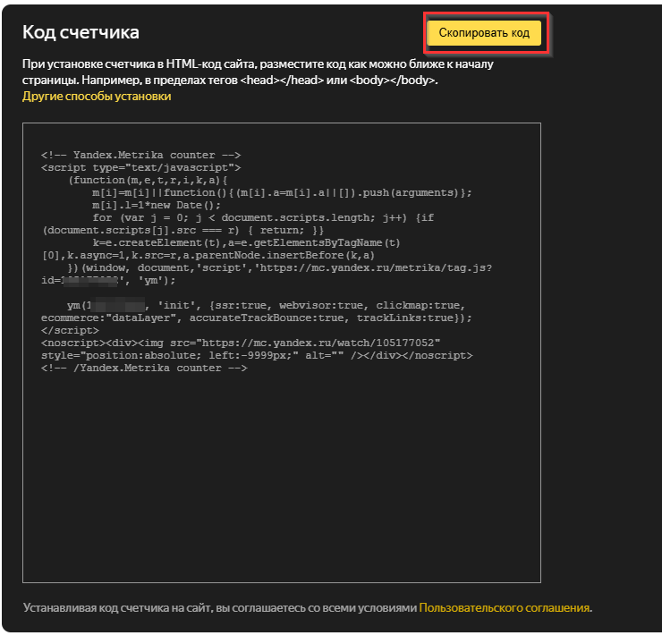662x644 pixels.
Task: Click the opening Yandex.Metrika counter comment line
Action: point(140,155)
